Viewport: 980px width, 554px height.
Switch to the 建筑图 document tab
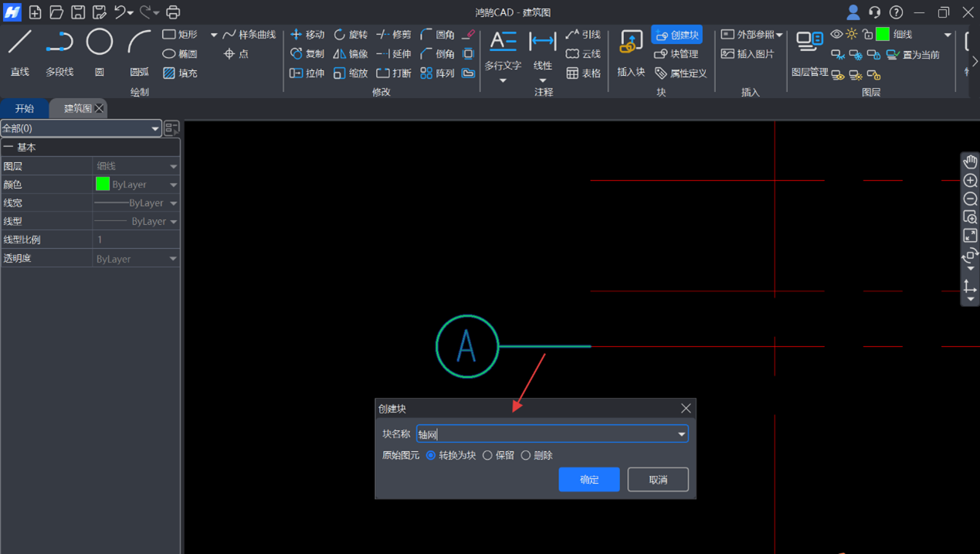(77, 109)
